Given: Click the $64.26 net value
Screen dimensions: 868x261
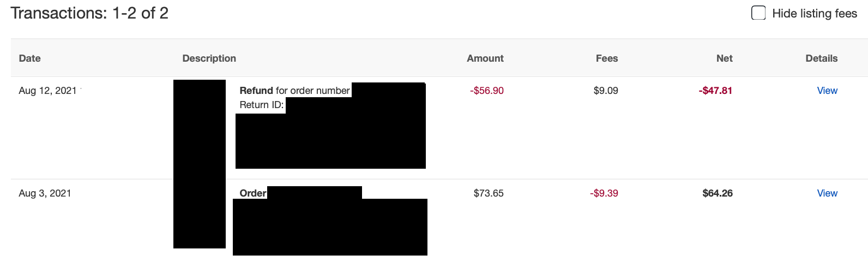Looking at the screenshot, I should [x=718, y=193].
